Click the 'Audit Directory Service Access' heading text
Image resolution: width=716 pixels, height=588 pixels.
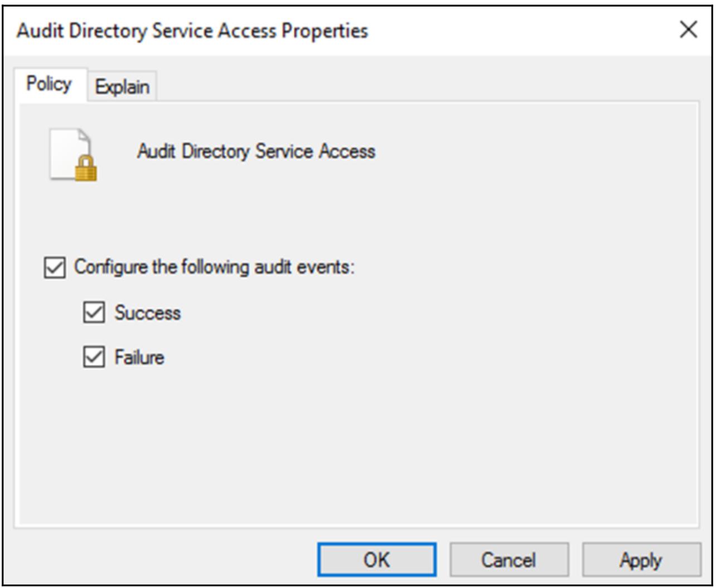pyautogui.click(x=256, y=151)
